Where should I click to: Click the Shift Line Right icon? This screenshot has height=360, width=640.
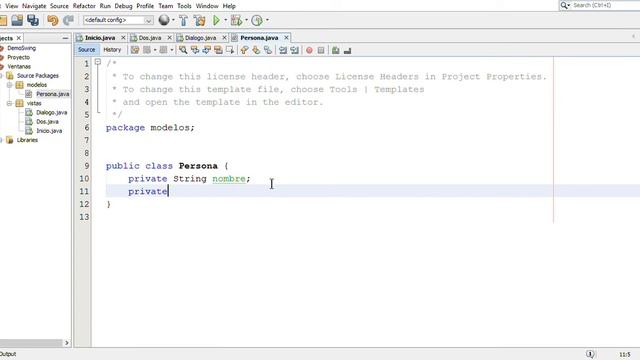pos(294,50)
